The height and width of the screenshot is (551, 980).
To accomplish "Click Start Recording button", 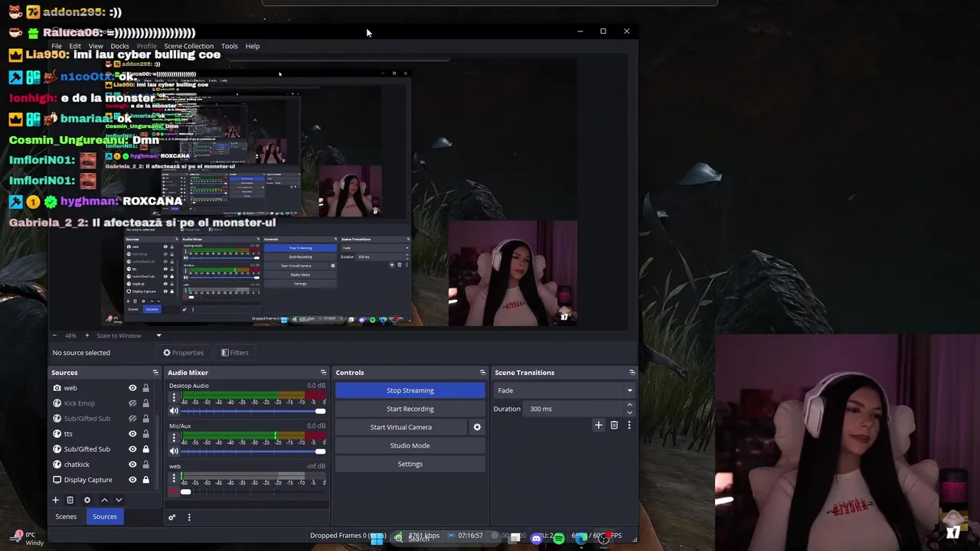I will point(410,409).
